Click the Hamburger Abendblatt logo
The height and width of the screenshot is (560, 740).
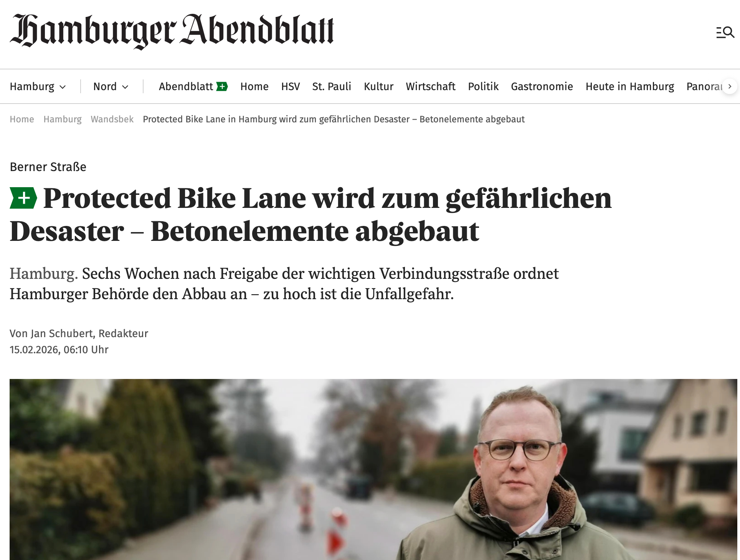pyautogui.click(x=172, y=31)
